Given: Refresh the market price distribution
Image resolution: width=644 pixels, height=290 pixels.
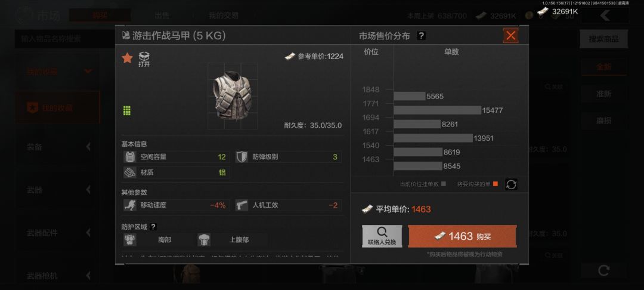Looking at the screenshot, I should (511, 184).
